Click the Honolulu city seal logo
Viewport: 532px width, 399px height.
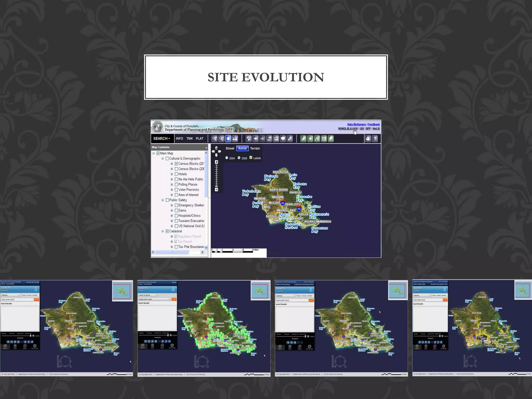point(157,127)
